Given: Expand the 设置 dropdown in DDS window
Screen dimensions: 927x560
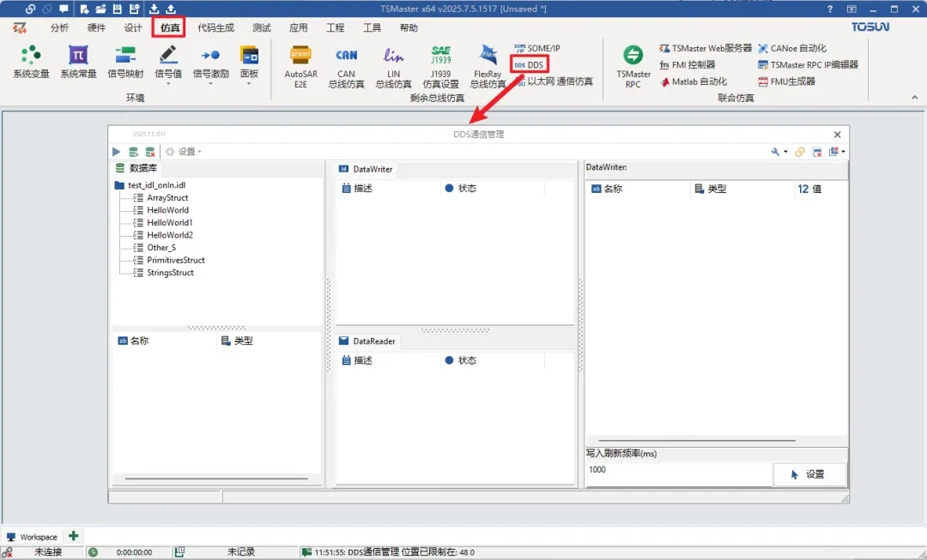Looking at the screenshot, I should (x=184, y=152).
